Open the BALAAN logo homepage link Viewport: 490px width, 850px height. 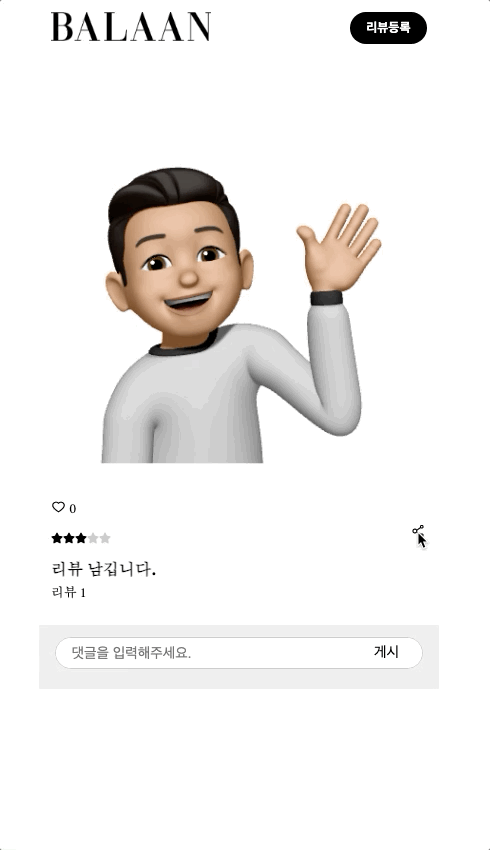[131, 27]
